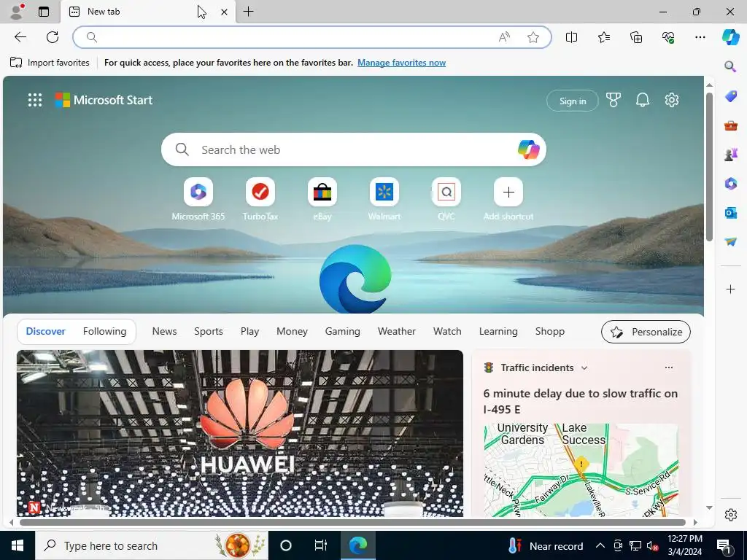The width and height of the screenshot is (747, 560).
Task: Open the Read aloud icon in address bar
Action: pyautogui.click(x=504, y=37)
